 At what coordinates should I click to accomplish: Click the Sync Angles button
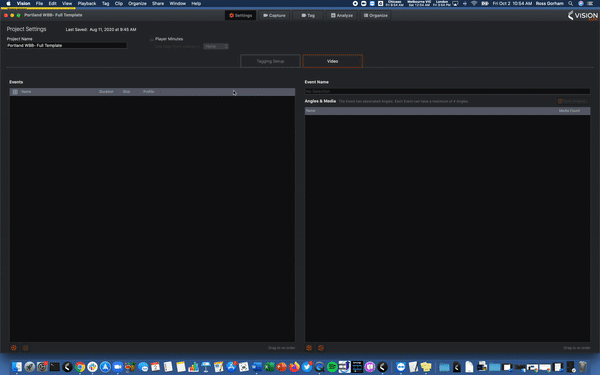coord(572,101)
